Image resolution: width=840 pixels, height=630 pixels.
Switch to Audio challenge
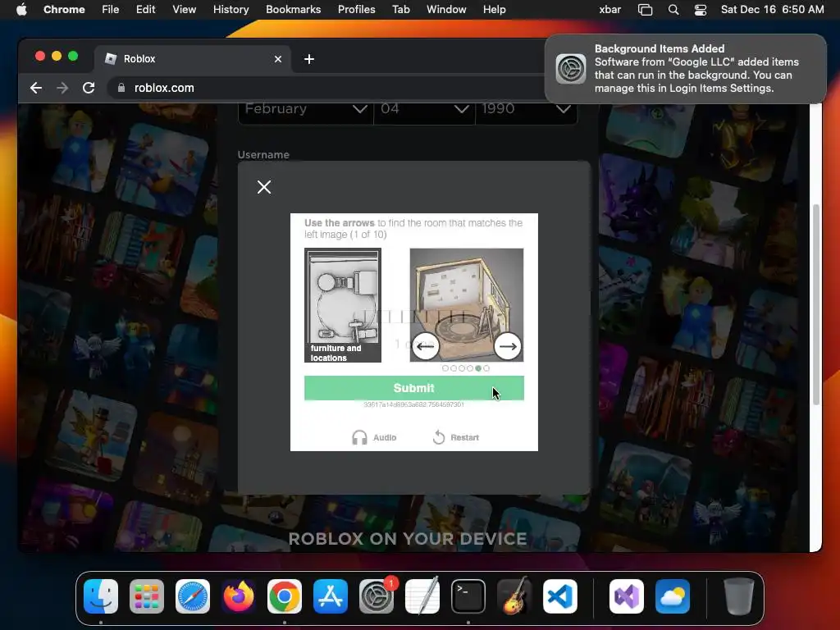click(x=374, y=438)
